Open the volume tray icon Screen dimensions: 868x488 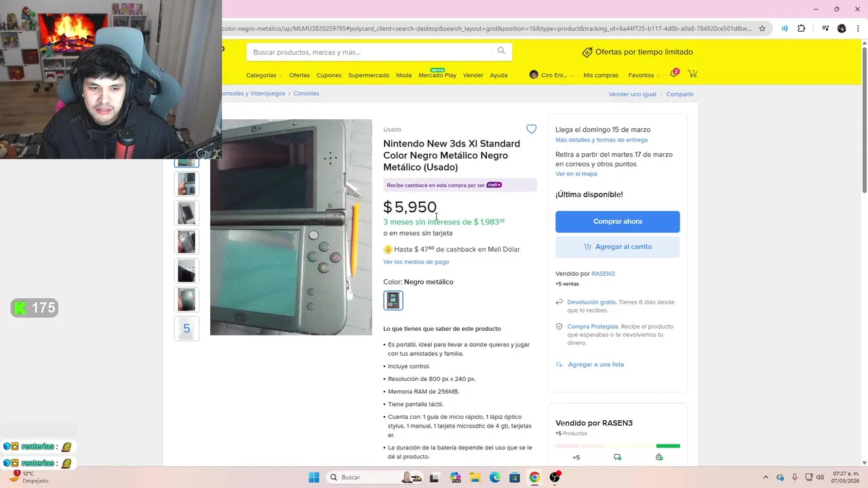pos(820,477)
